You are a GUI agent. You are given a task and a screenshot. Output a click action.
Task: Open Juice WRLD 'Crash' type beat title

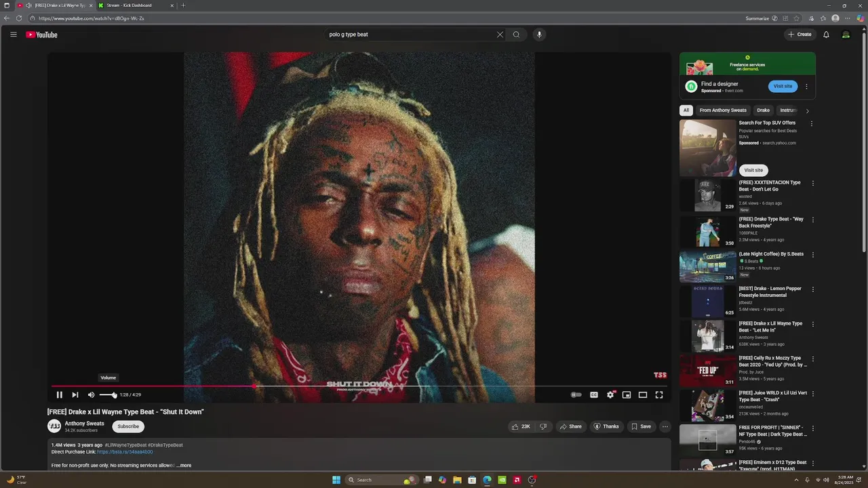(773, 396)
